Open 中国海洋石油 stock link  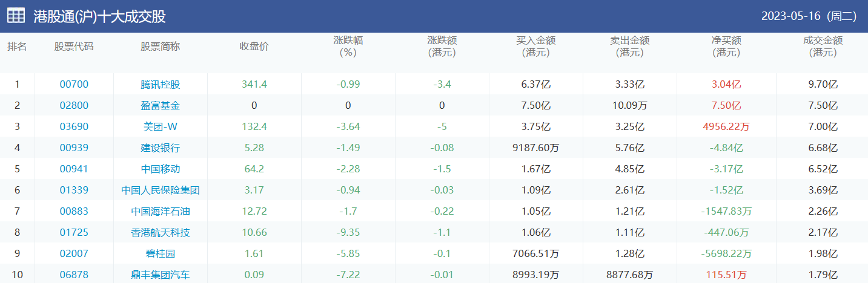(160, 211)
